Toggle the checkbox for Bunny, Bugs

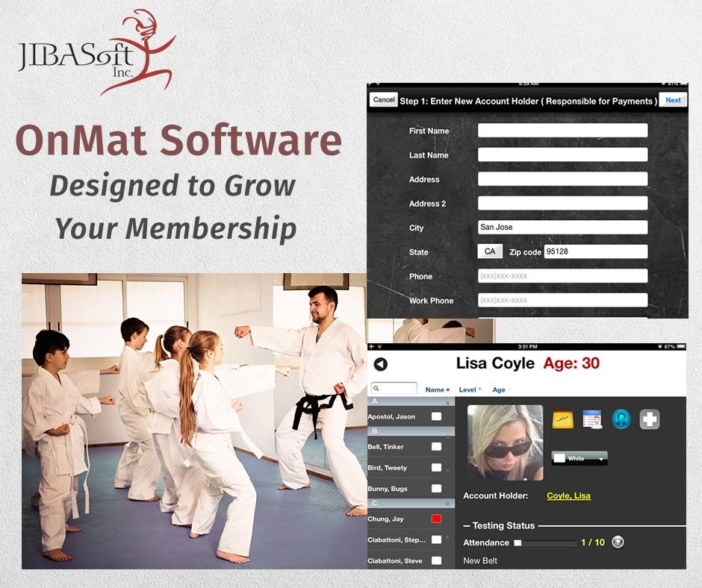(437, 489)
